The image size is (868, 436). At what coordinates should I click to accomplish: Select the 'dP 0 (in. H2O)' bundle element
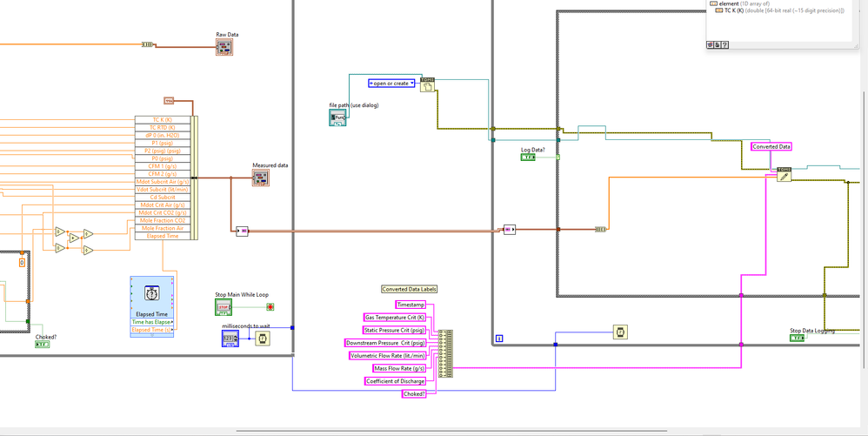162,135
